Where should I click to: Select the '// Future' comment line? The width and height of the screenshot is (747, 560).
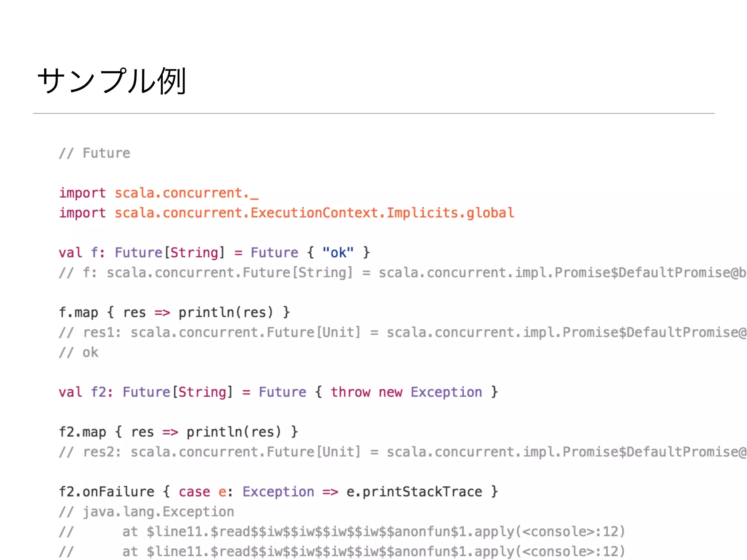(95, 153)
